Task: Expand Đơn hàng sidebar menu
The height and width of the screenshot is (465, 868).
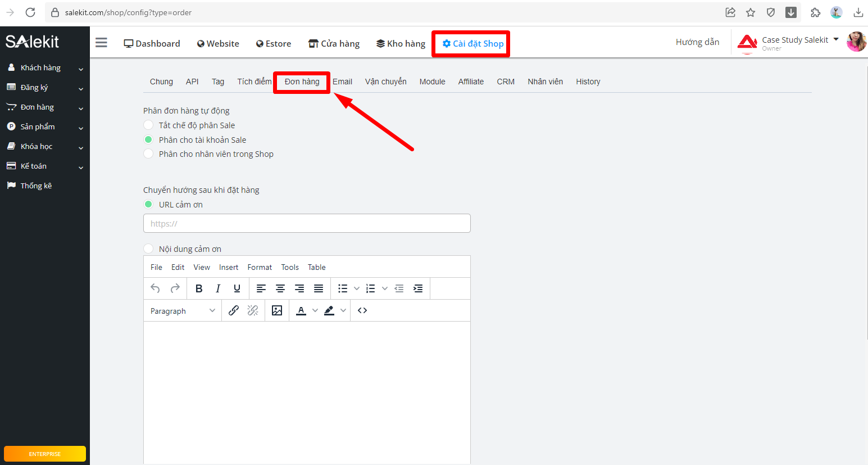Action: [45, 107]
